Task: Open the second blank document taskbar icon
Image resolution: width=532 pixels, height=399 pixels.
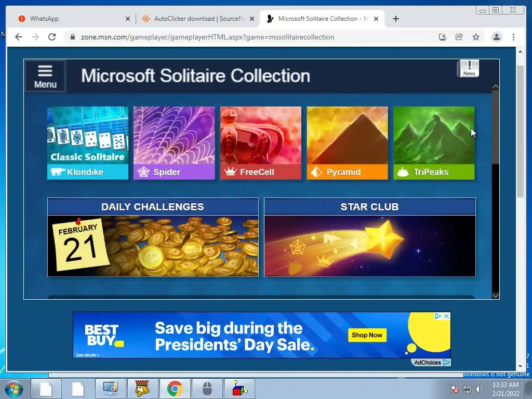Action: [78, 389]
